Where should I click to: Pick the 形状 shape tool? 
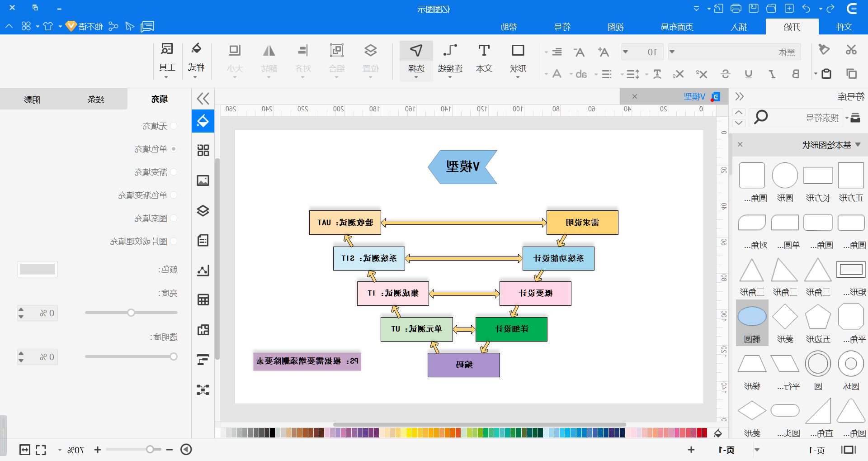click(x=518, y=60)
